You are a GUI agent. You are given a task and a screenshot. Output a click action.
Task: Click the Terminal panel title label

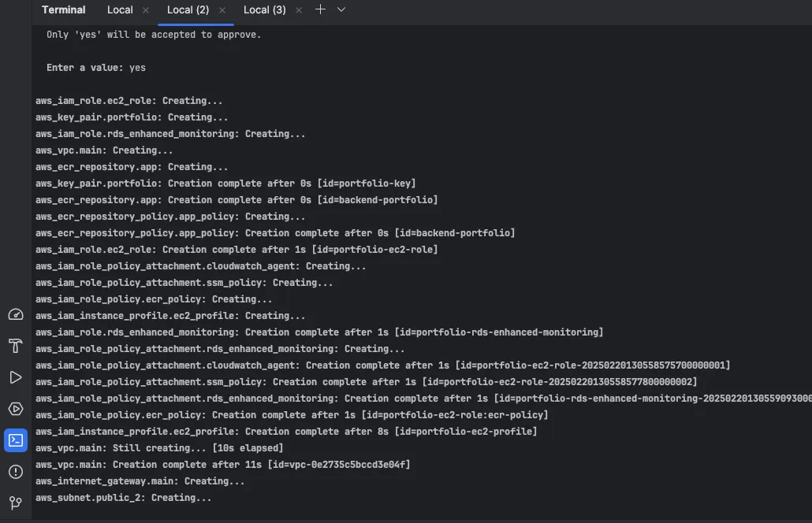point(64,9)
